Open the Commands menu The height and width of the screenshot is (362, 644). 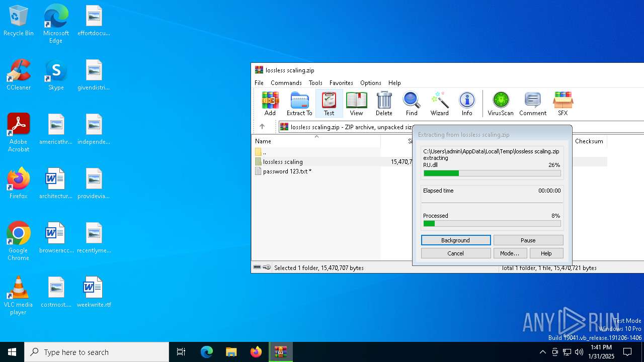point(286,83)
